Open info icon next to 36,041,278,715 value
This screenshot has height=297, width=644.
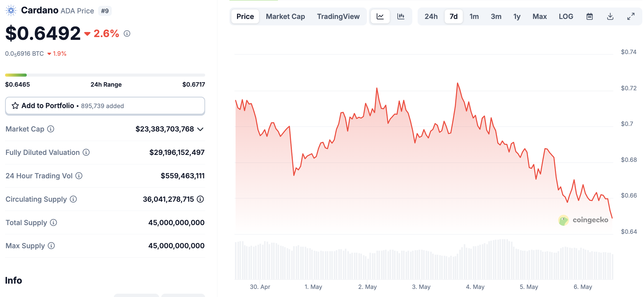pyautogui.click(x=200, y=199)
